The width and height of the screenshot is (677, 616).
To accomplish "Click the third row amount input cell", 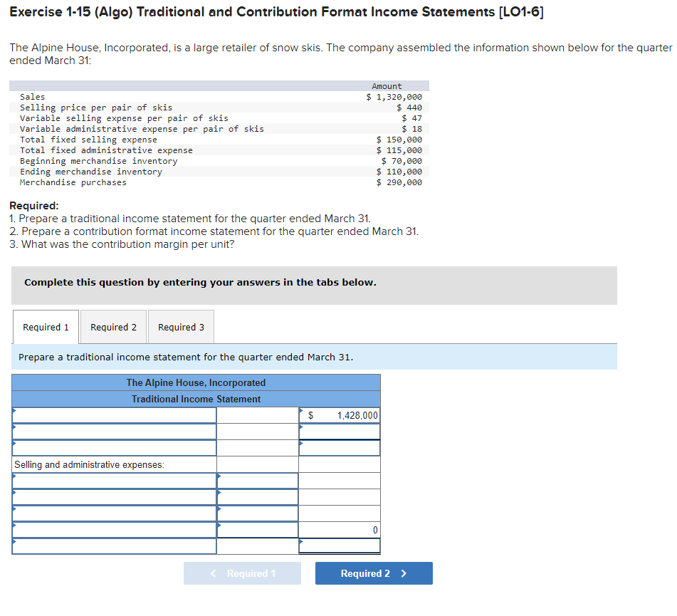I will 340,447.
